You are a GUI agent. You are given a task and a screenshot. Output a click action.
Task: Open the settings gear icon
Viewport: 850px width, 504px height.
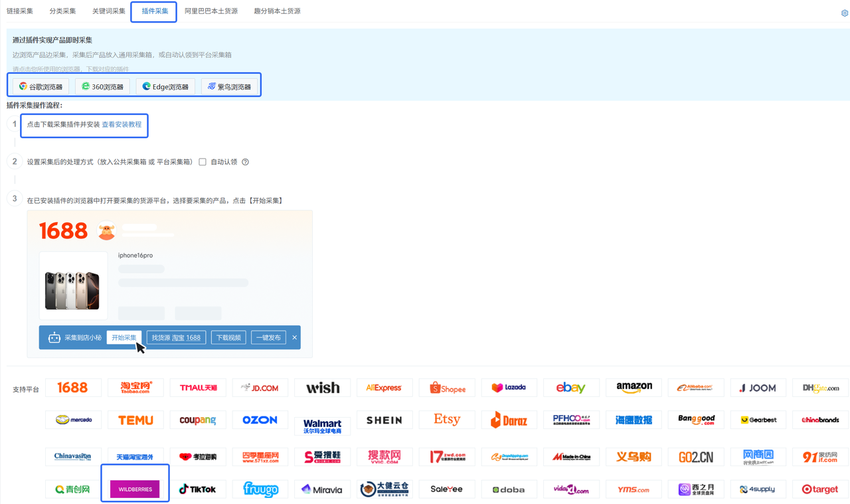[845, 13]
